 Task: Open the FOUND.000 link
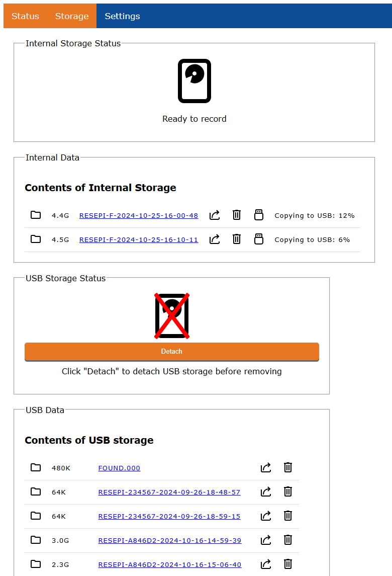(x=119, y=467)
